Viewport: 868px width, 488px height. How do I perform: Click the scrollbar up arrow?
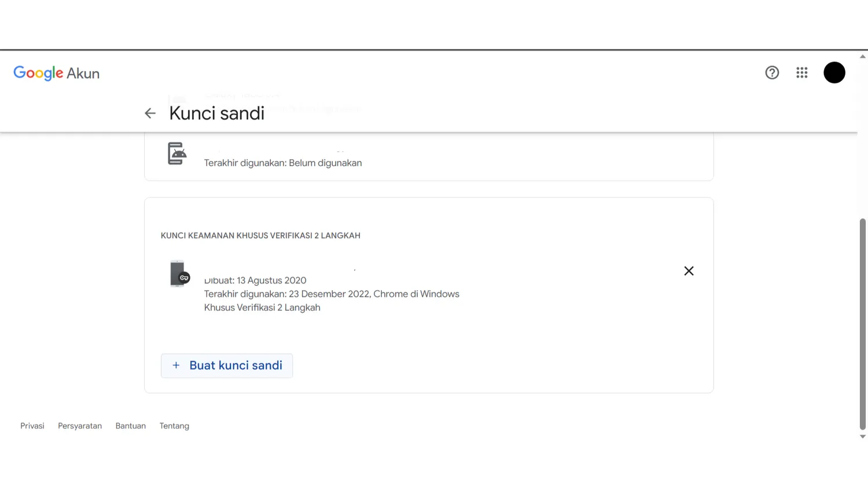(862, 57)
